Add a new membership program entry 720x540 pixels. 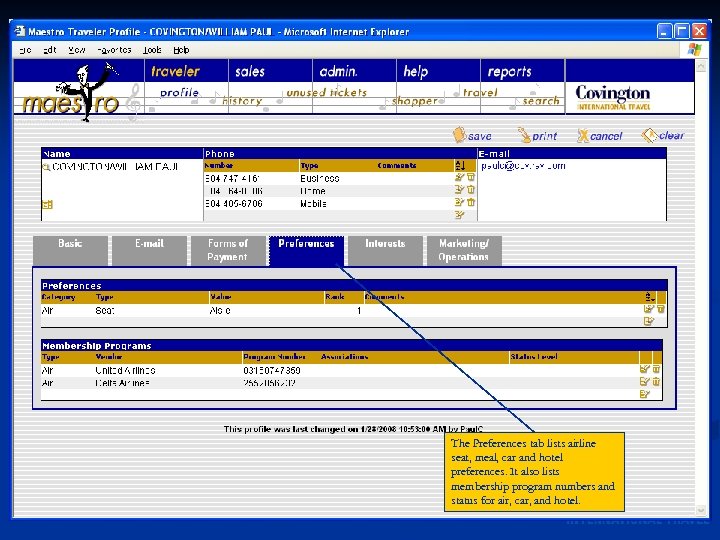coord(645,394)
